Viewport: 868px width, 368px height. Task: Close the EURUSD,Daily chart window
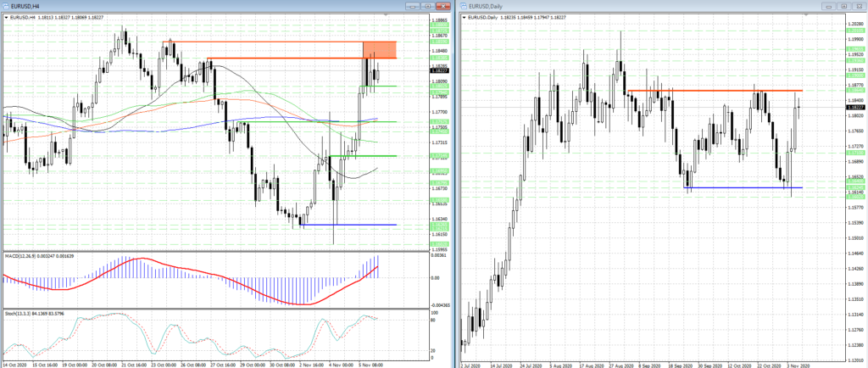858,6
